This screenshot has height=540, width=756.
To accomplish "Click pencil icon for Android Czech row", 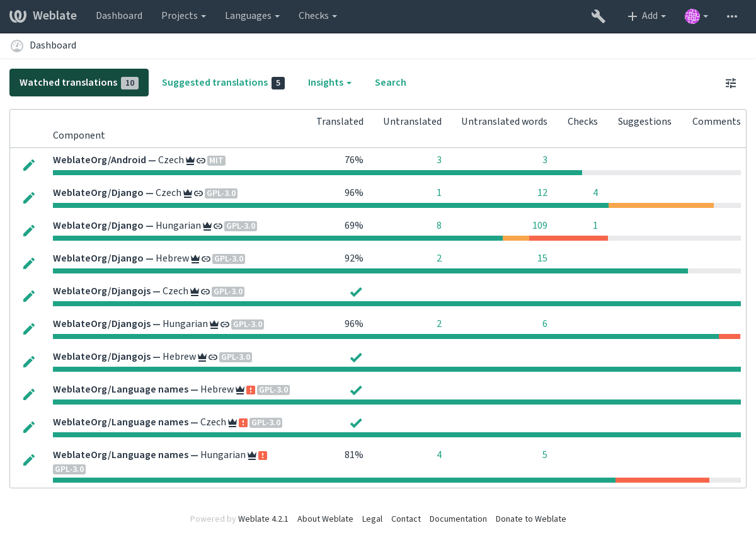I will tap(29, 165).
